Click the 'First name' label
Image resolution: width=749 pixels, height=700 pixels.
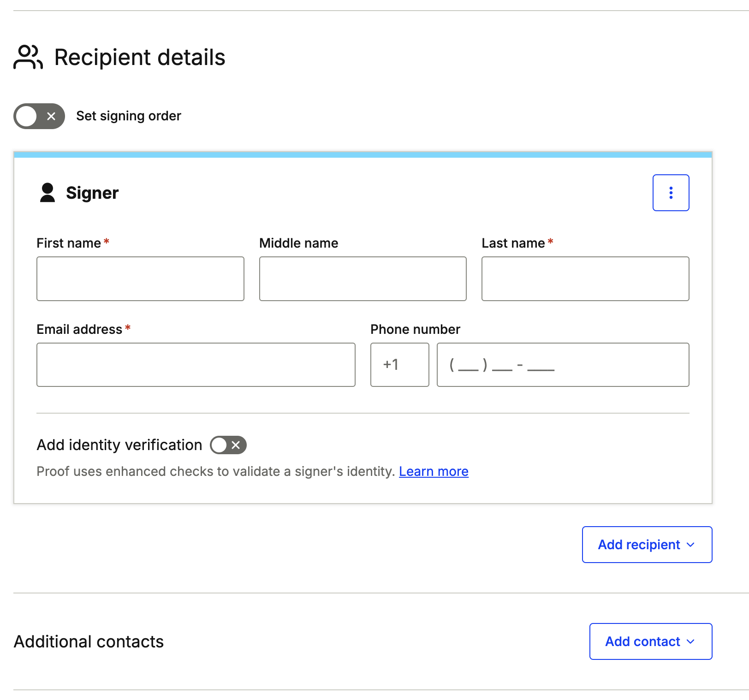pos(69,243)
